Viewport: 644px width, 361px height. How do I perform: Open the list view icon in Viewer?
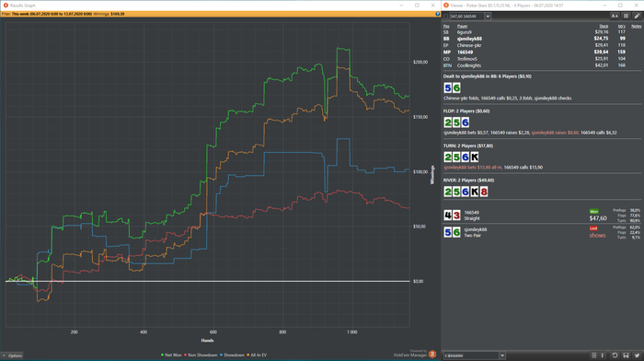pyautogui.click(x=626, y=16)
